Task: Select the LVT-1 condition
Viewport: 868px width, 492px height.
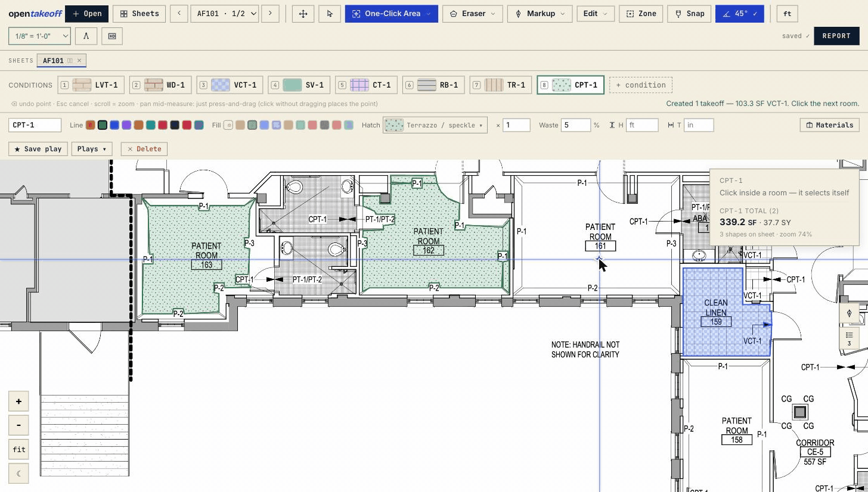Action: (91, 85)
